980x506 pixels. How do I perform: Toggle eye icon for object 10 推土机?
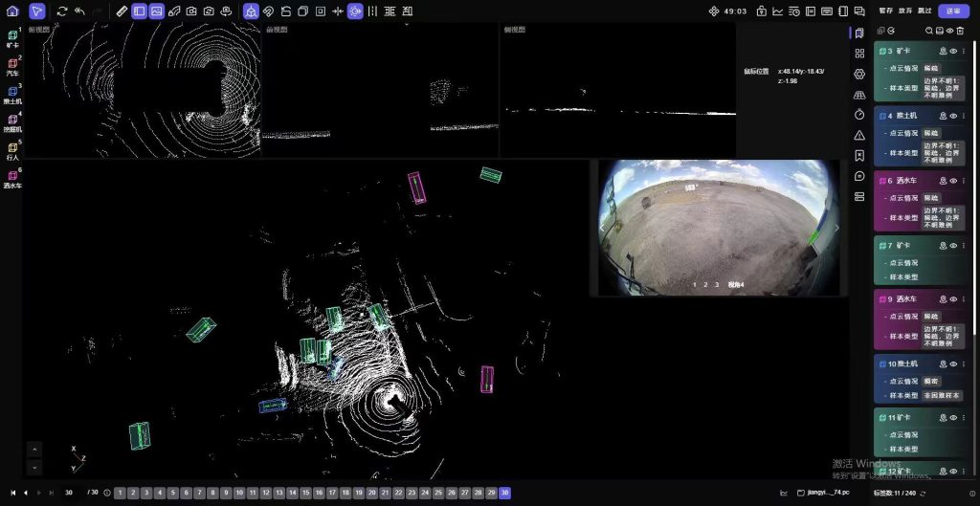953,364
